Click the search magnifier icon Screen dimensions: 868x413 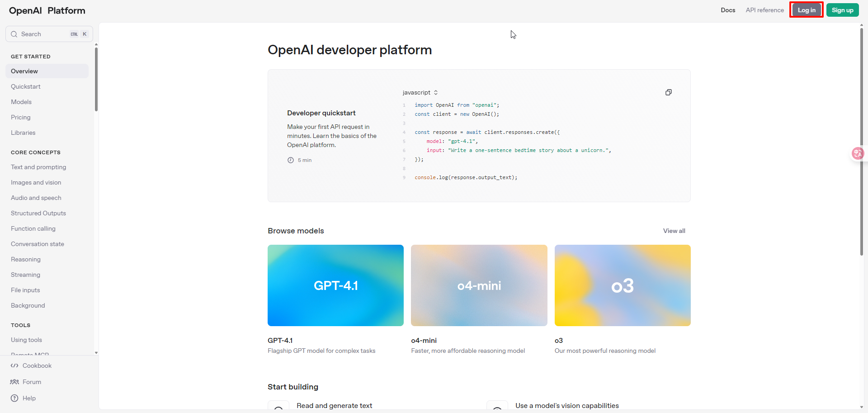click(x=14, y=34)
